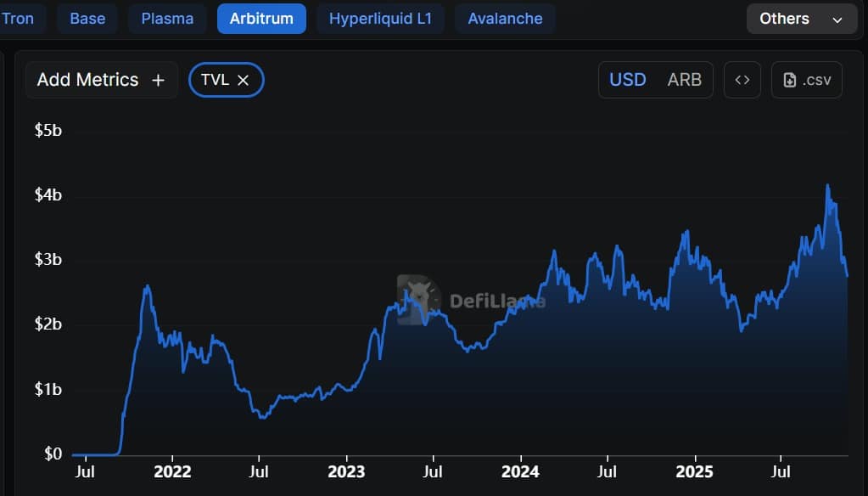The height and width of the screenshot is (496, 868).
Task: Click the 2024 x-axis label
Action: pos(520,471)
